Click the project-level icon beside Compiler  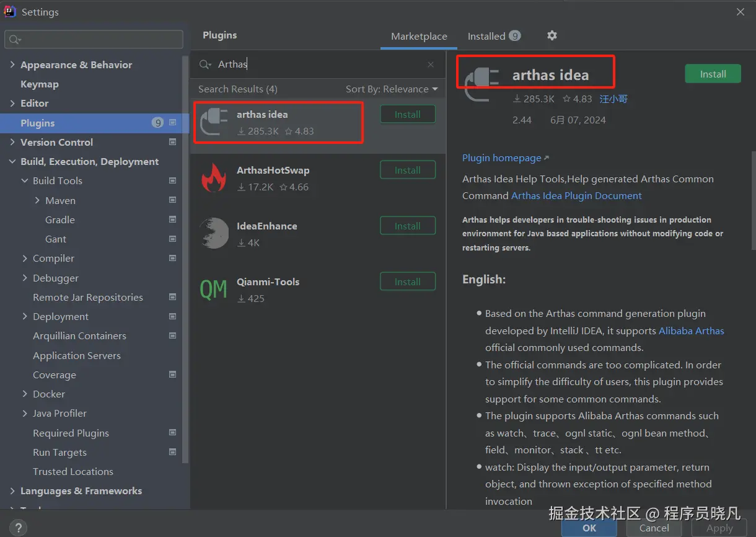(x=173, y=258)
